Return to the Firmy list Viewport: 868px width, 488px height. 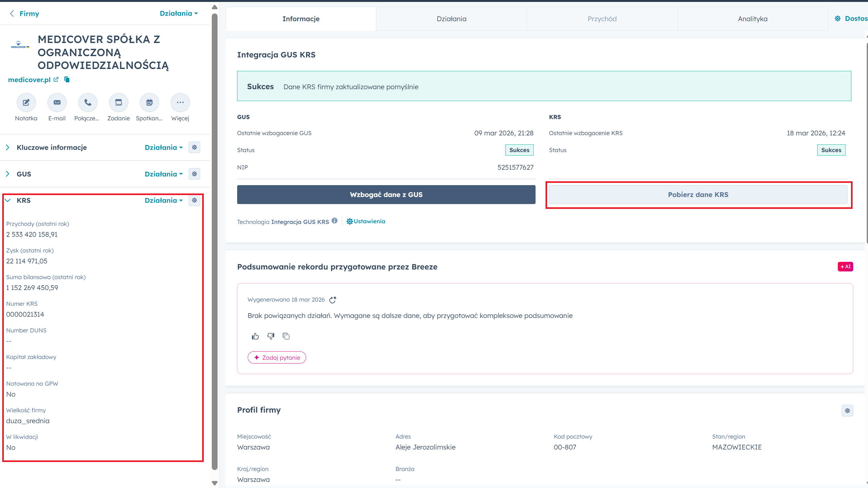(x=29, y=13)
